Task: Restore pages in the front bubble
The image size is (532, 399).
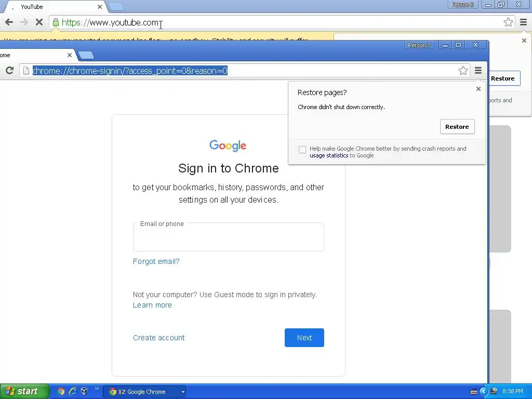Action: point(457,127)
